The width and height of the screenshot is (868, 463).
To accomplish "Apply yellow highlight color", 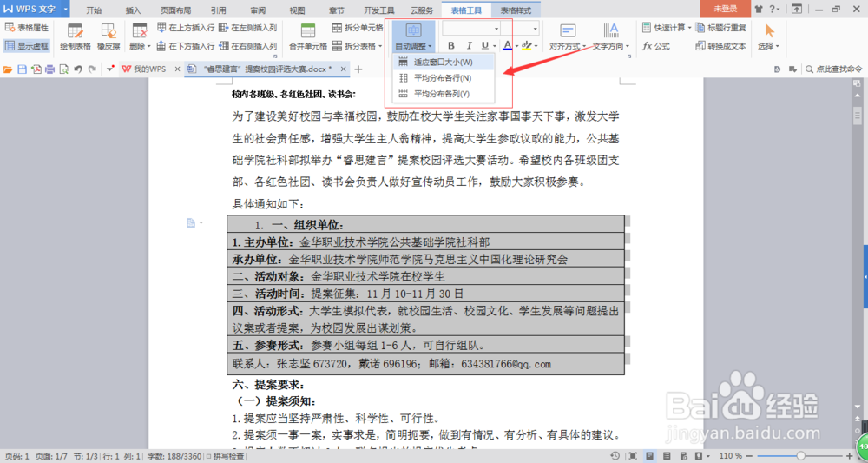I will pos(526,46).
